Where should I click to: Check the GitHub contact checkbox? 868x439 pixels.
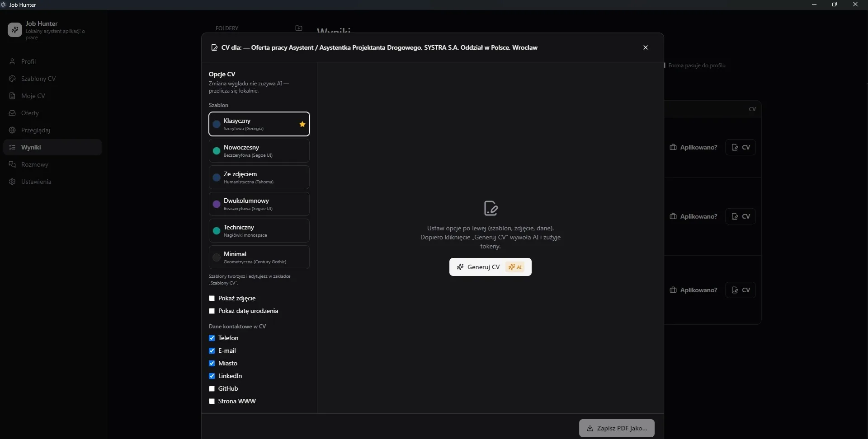[x=212, y=389]
